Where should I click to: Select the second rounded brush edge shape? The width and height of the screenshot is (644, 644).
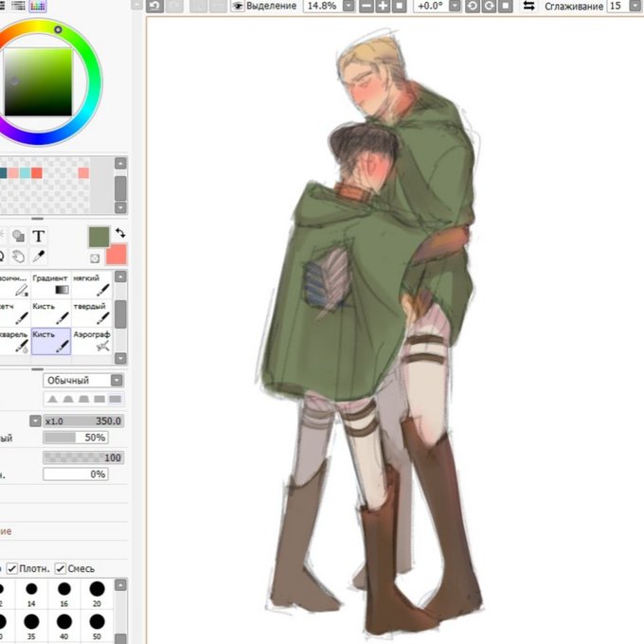tap(68, 399)
